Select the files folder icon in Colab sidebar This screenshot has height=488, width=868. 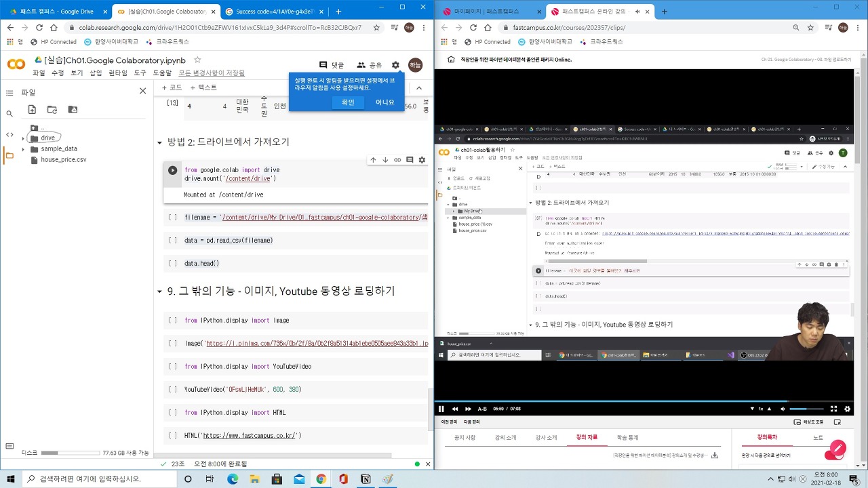(x=9, y=155)
